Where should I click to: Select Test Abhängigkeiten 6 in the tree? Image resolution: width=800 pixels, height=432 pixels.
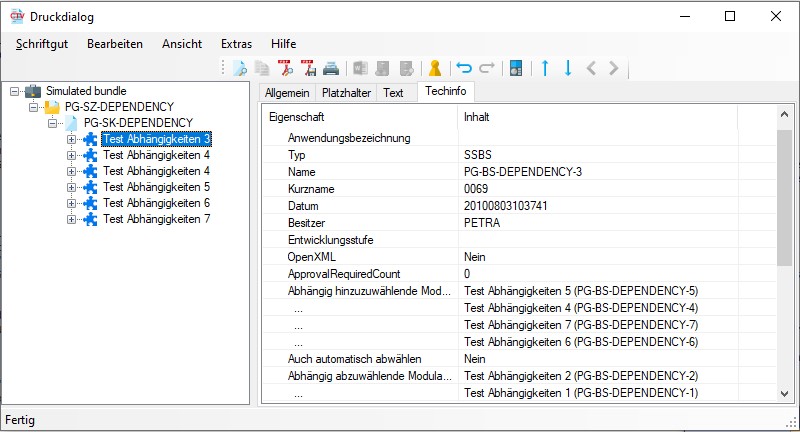[156, 203]
